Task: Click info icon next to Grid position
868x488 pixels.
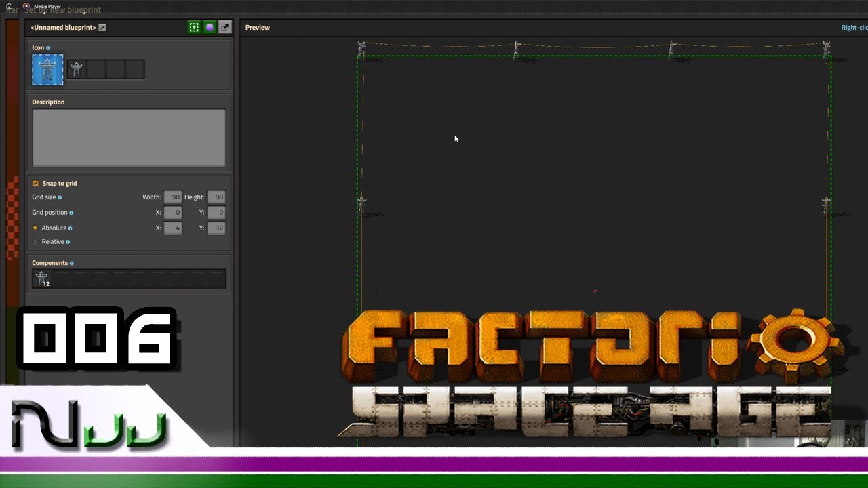Action: click(71, 213)
